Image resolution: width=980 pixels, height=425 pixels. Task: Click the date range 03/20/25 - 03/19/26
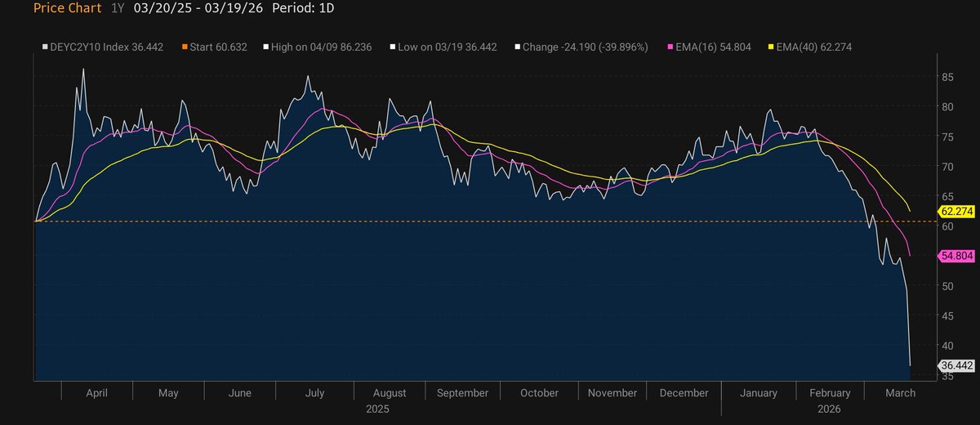tap(197, 8)
